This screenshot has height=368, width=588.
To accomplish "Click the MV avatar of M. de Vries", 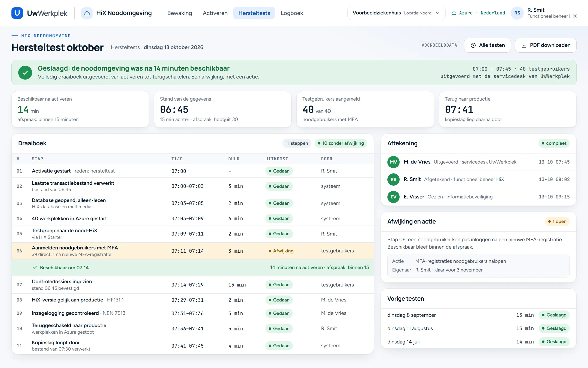I will point(393,162).
